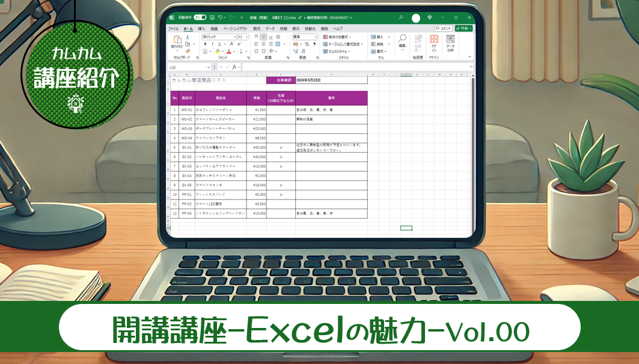
Task: Open the font name combo box
Action: [219, 37]
